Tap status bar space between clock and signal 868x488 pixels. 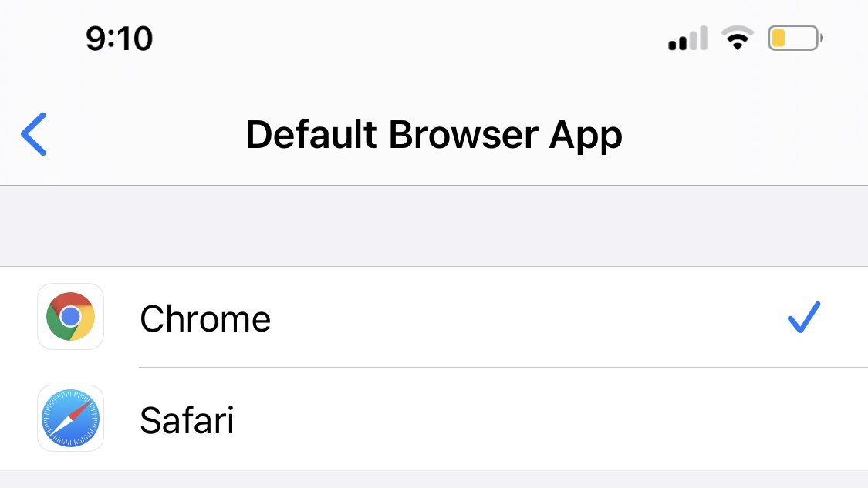[409, 39]
